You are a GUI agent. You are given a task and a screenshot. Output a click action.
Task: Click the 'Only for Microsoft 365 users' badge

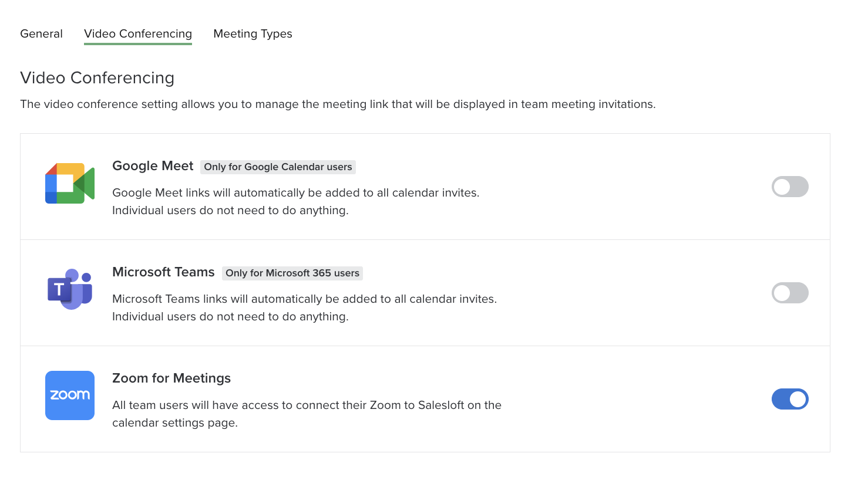pyautogui.click(x=292, y=273)
